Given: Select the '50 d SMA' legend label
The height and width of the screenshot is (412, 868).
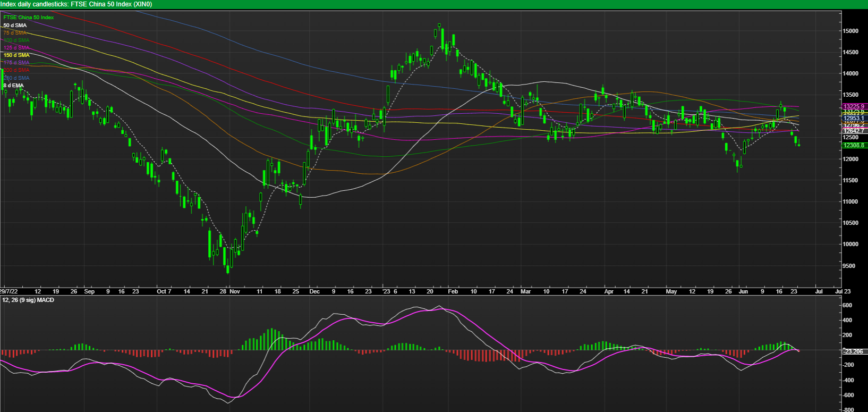Looking at the screenshot, I should tap(15, 26).
